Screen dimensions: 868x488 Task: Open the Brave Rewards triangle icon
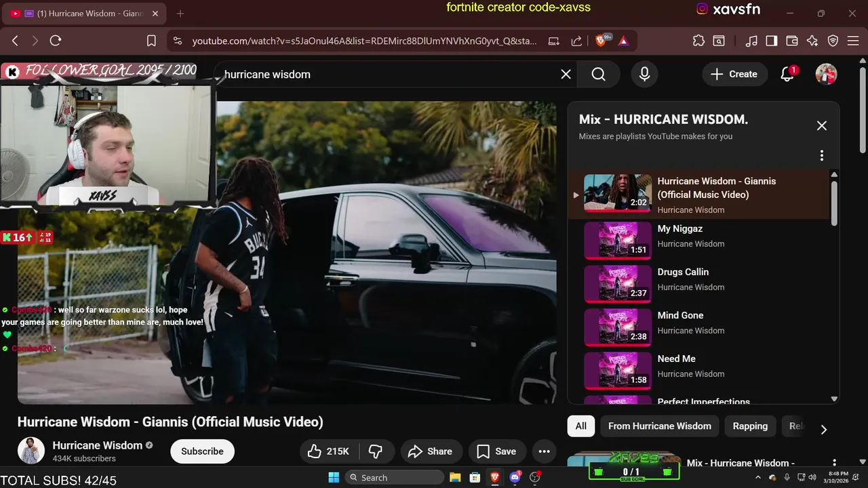pos(623,41)
